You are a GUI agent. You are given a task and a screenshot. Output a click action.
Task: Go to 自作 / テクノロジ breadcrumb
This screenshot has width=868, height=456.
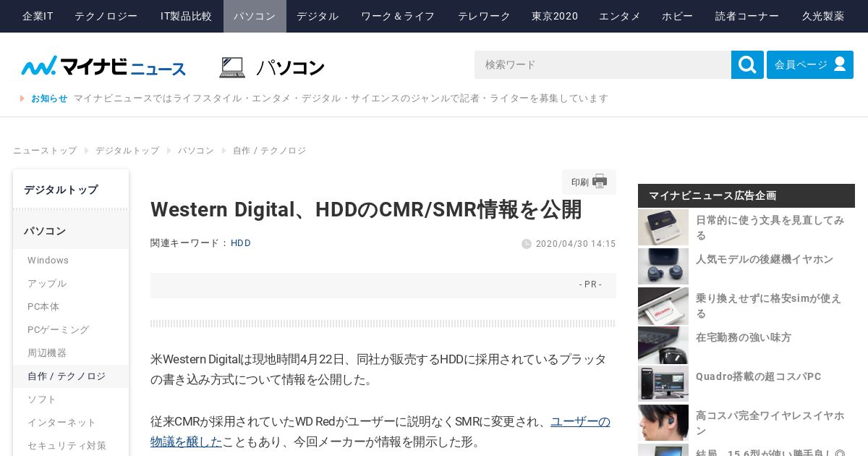click(269, 151)
